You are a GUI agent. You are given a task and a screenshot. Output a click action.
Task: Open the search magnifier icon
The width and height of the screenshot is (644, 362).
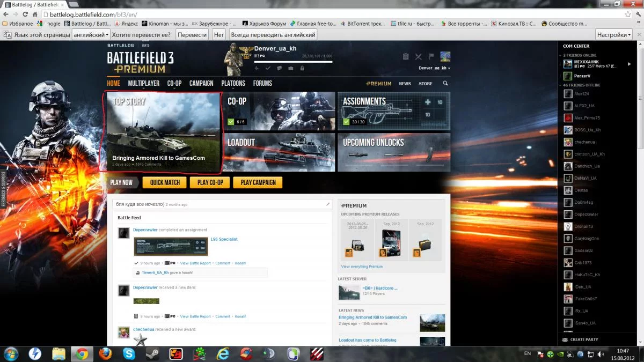click(445, 84)
